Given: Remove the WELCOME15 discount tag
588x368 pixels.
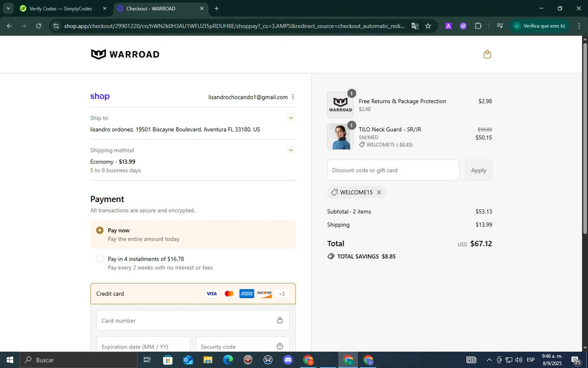Looking at the screenshot, I should click(379, 192).
